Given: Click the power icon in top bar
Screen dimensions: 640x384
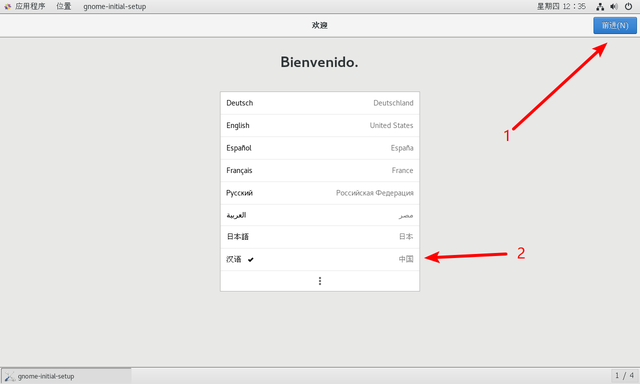Looking at the screenshot, I should pos(629,7).
